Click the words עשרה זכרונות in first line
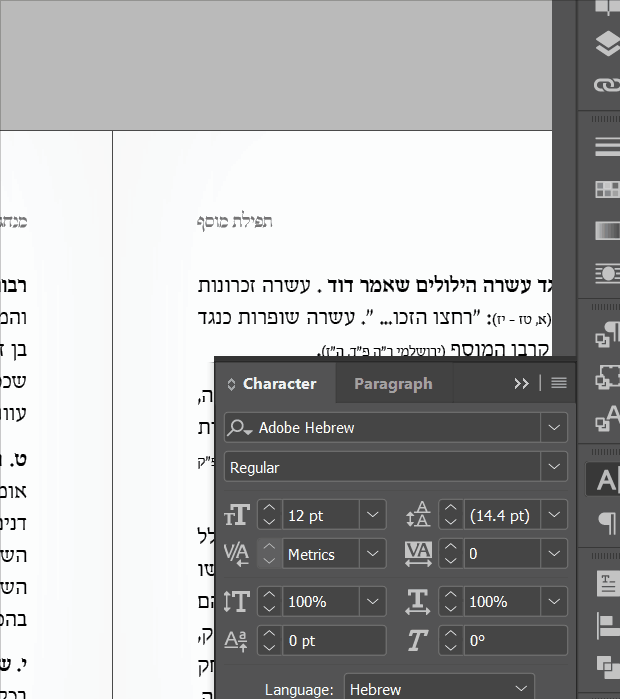The height and width of the screenshot is (699, 620). pyautogui.click(x=254, y=285)
